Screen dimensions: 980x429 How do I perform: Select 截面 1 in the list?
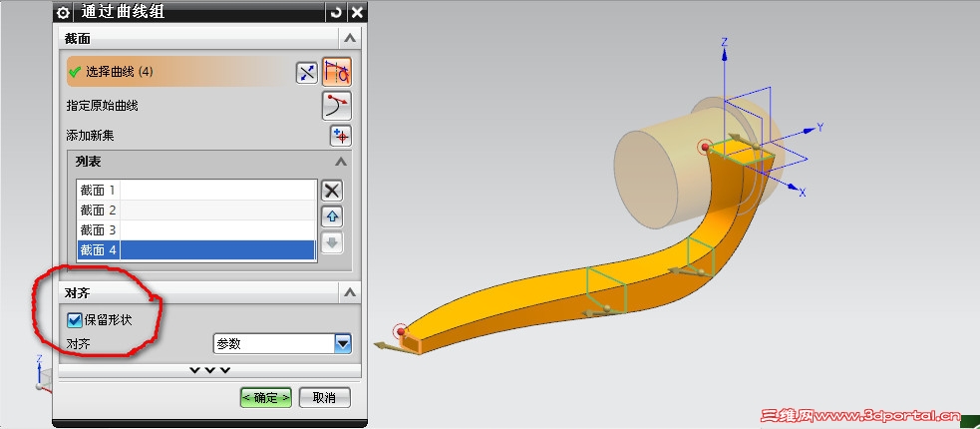tap(196, 191)
